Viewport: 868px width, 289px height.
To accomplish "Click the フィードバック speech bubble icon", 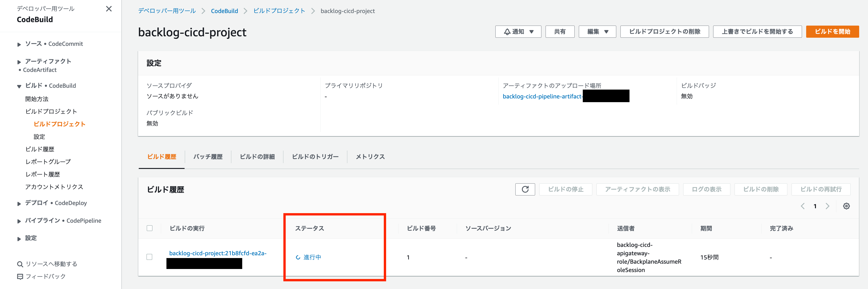I will click(20, 276).
